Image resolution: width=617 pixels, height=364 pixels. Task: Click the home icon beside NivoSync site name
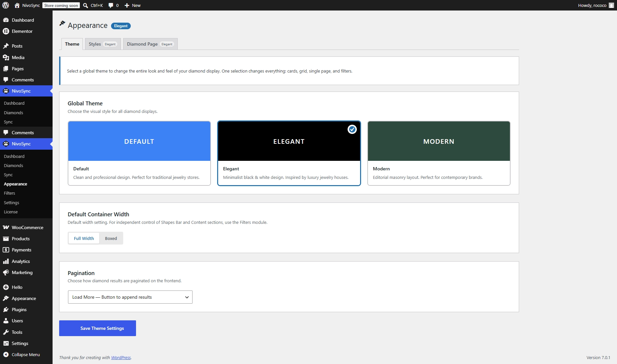point(17,5)
